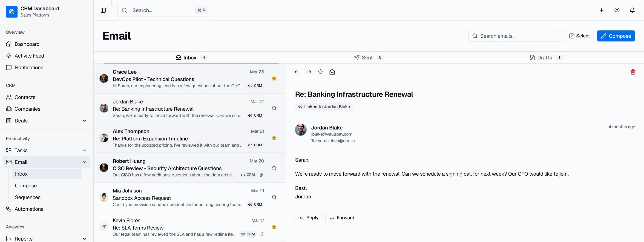Viewport: 644px width, 242px height.
Task: Click forward arrow icon in email toolbar
Action: 309,72
